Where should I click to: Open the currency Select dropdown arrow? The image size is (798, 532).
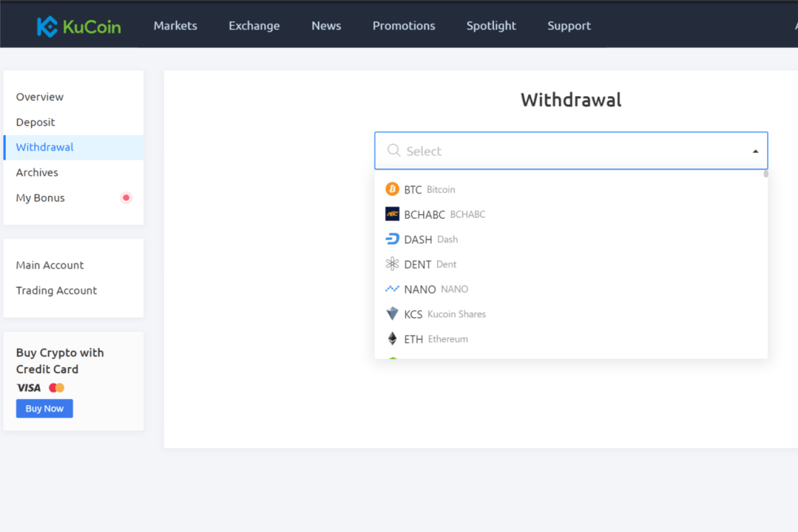755,150
